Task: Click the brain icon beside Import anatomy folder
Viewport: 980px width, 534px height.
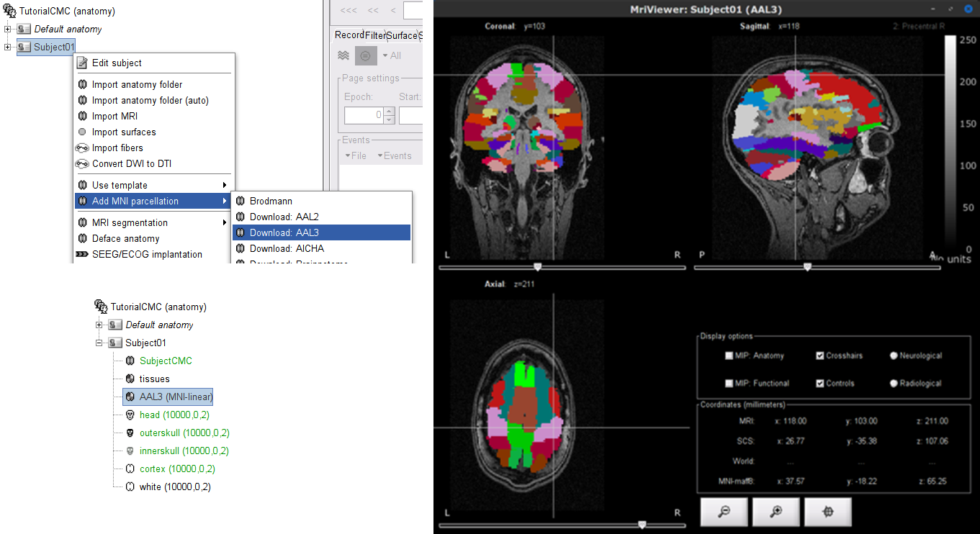Action: pyautogui.click(x=82, y=84)
